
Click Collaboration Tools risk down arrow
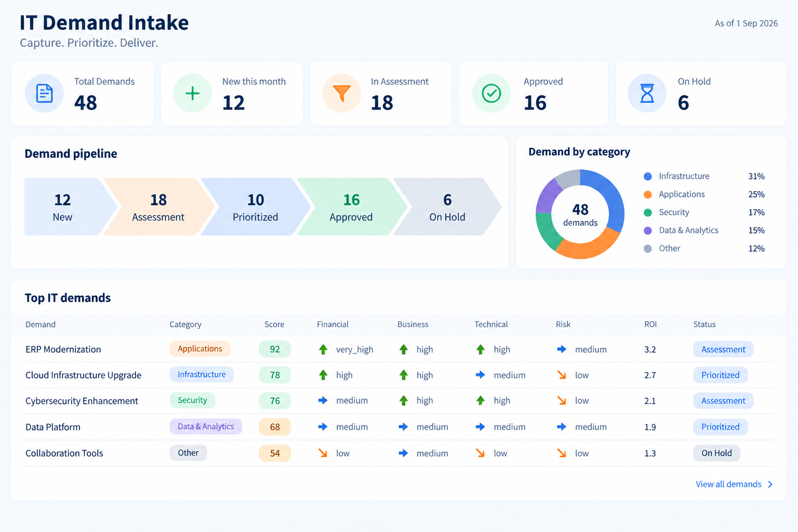point(562,454)
